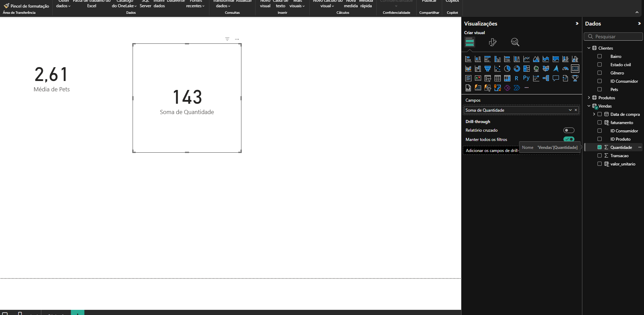Select the Power Automate visual
The image size is (644, 315).
pos(517,88)
